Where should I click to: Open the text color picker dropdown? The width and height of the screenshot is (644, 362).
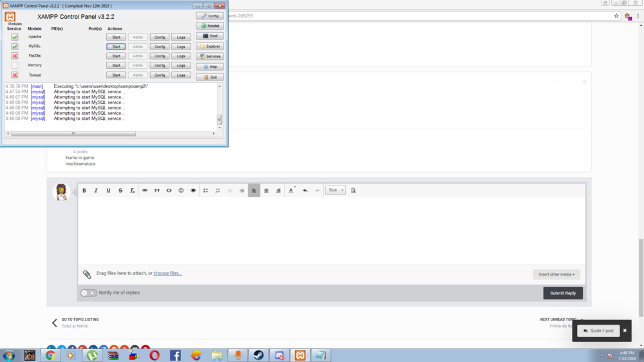tap(292, 190)
